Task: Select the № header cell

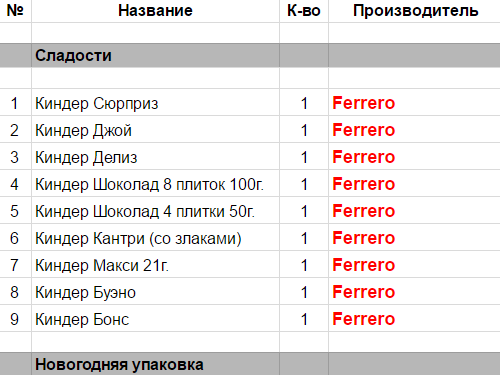Action: pos(15,11)
